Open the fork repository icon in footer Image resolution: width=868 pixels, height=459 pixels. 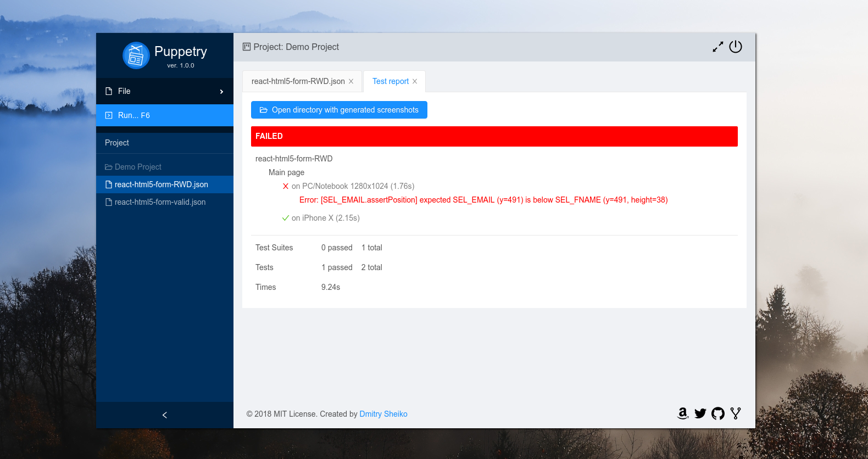(736, 413)
